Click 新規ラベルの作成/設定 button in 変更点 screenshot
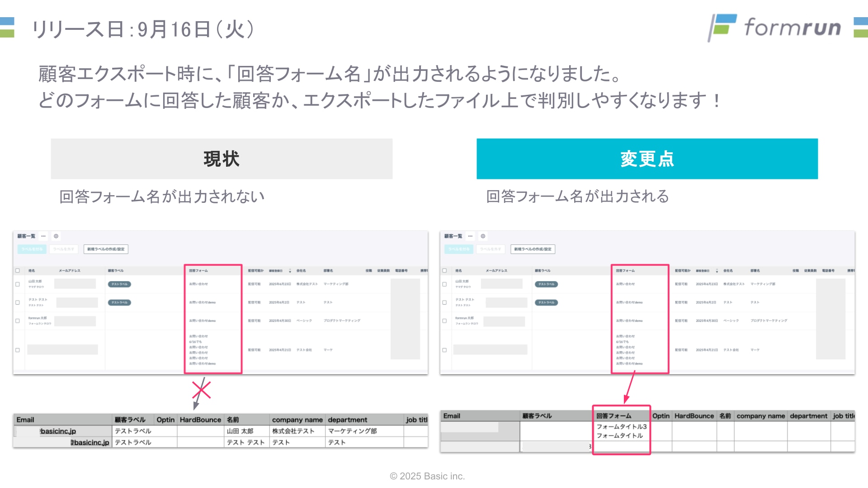The image size is (868, 488). (533, 249)
